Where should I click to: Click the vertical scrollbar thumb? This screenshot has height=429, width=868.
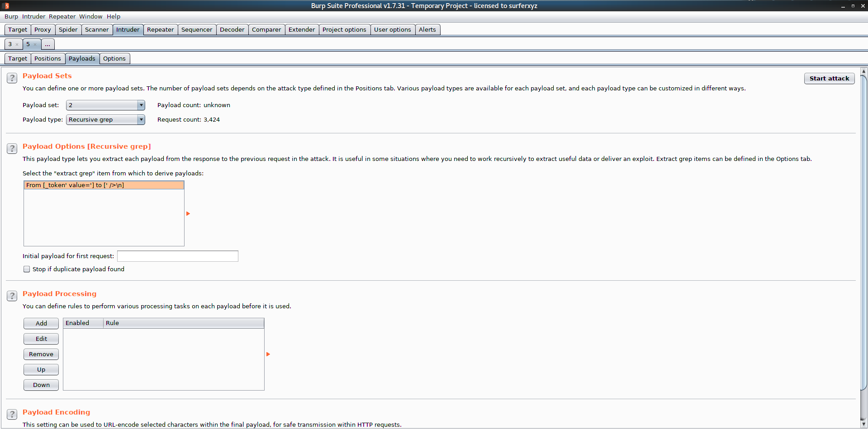point(863,233)
